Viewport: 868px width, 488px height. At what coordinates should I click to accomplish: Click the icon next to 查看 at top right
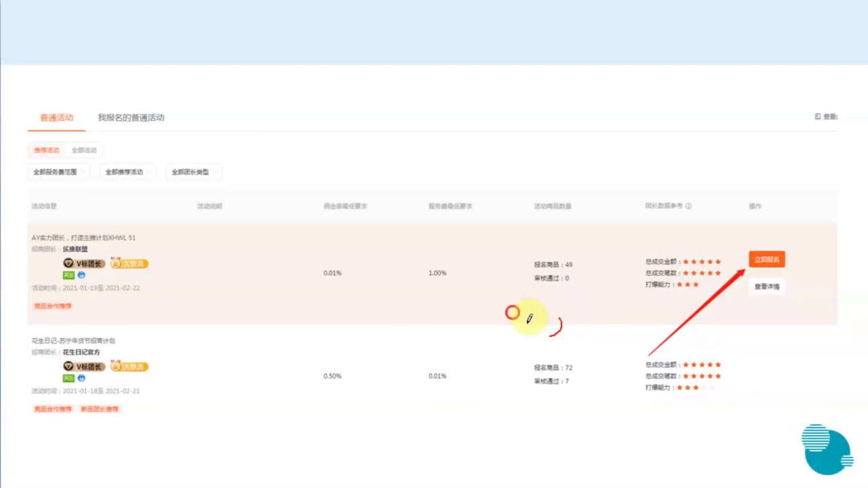818,117
